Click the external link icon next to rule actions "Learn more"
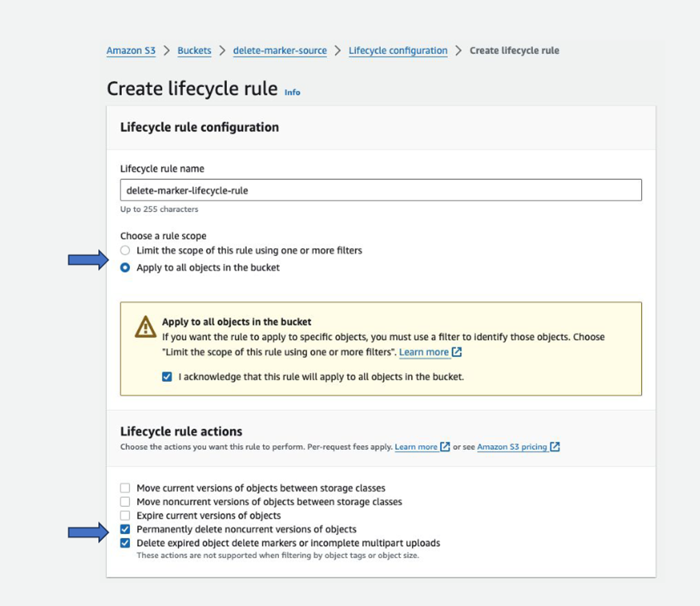700x606 pixels. 444,446
